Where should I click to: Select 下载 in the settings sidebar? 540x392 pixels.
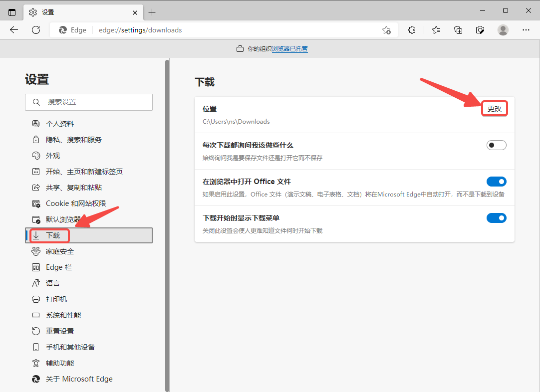89,235
